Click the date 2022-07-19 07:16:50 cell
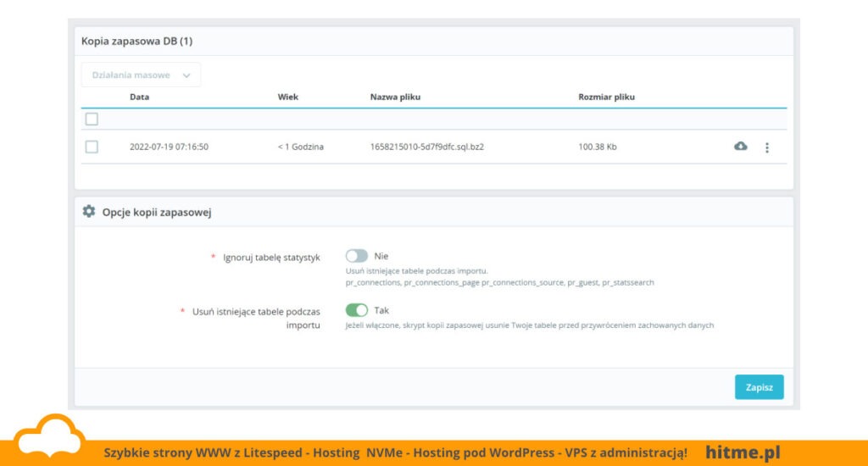The height and width of the screenshot is (466, 868). click(169, 147)
